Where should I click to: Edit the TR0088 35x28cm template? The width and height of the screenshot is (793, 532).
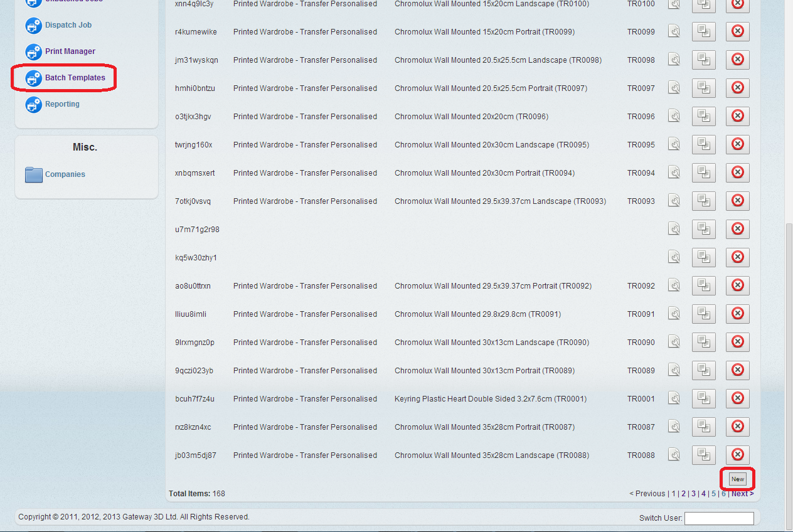(x=674, y=455)
